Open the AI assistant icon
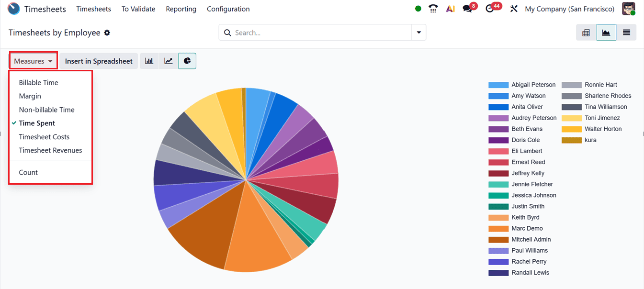The image size is (644, 289). (x=450, y=9)
